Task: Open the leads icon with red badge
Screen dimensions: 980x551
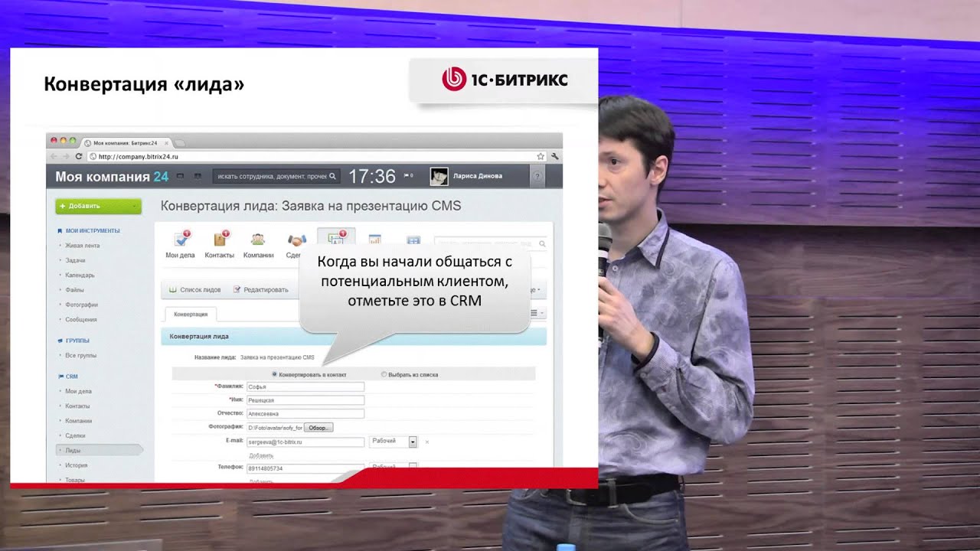Action: (x=337, y=238)
